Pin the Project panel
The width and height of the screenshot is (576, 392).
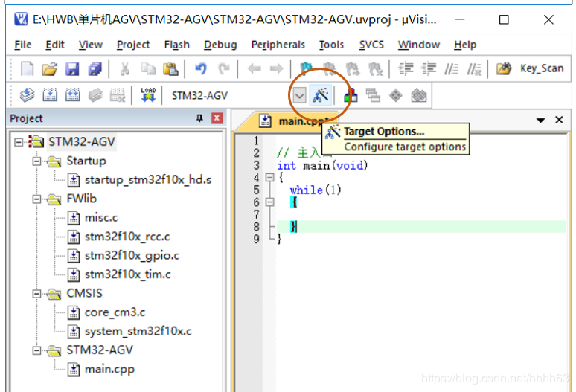click(199, 118)
